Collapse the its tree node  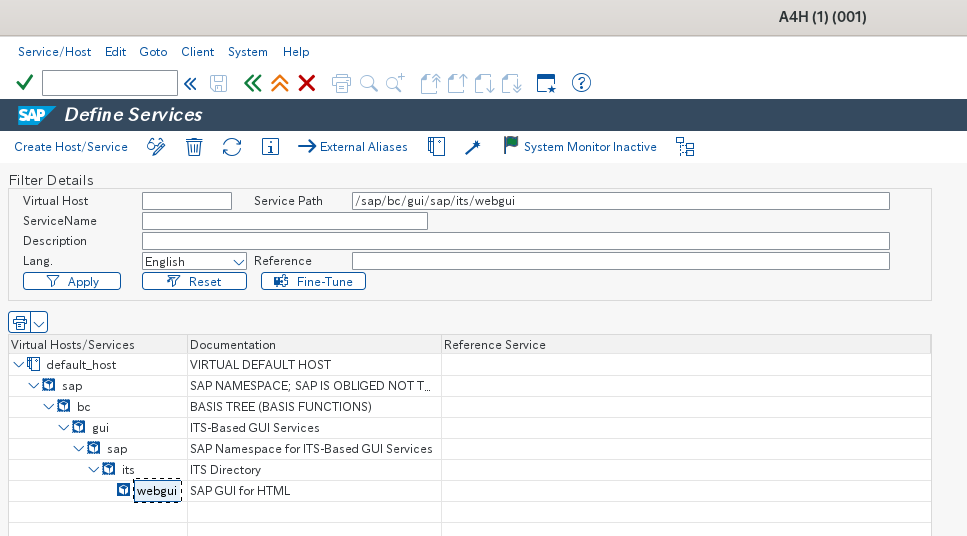click(x=93, y=469)
